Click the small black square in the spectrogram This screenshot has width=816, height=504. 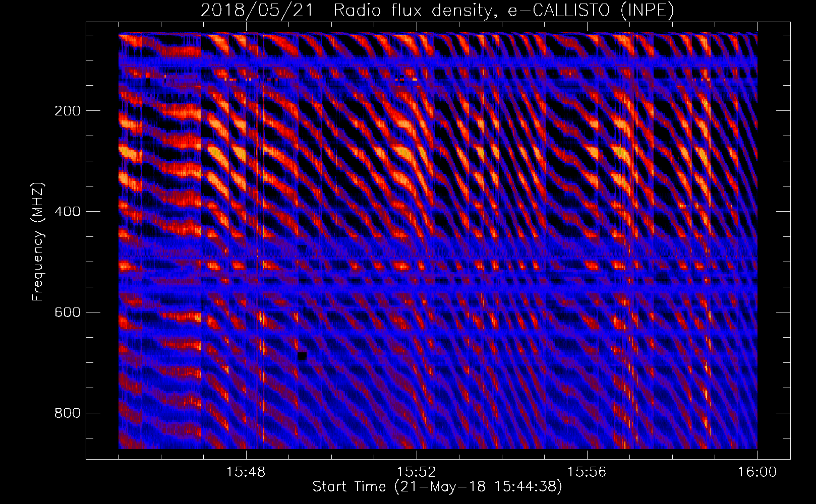point(302,356)
